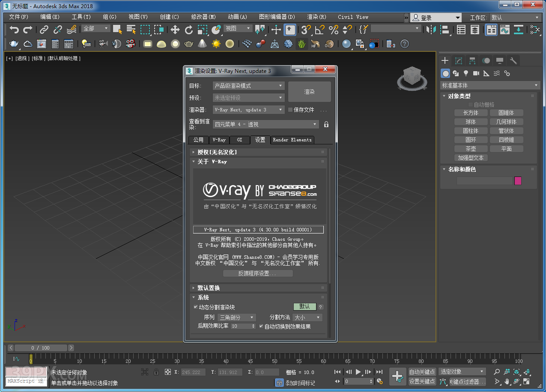546x392 pixels.
Task: Open the 渲染器 V-Ray Next renderer dropdown
Action: (x=249, y=110)
